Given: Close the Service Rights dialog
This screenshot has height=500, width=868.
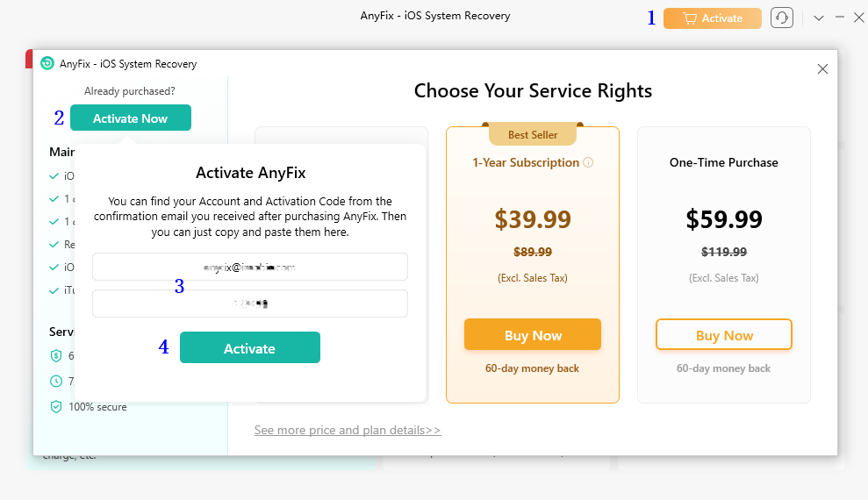Looking at the screenshot, I should tap(822, 68).
